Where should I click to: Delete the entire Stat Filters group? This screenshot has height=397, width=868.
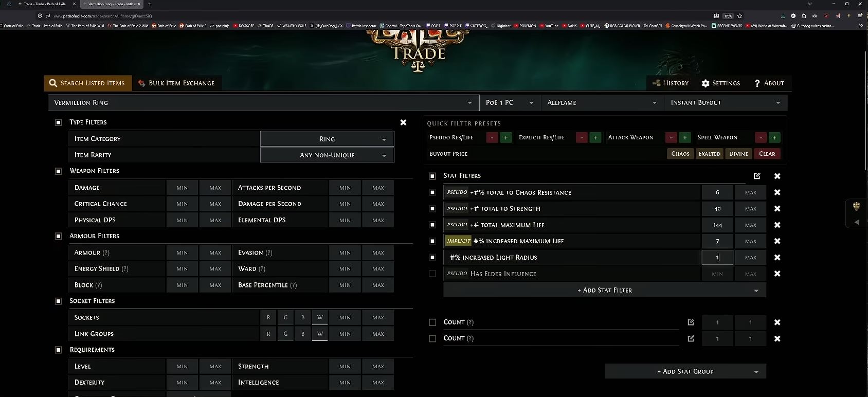coord(777,176)
